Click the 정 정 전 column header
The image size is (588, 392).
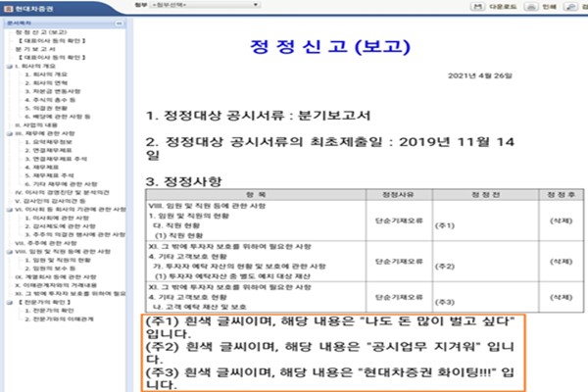pyautogui.click(x=485, y=195)
